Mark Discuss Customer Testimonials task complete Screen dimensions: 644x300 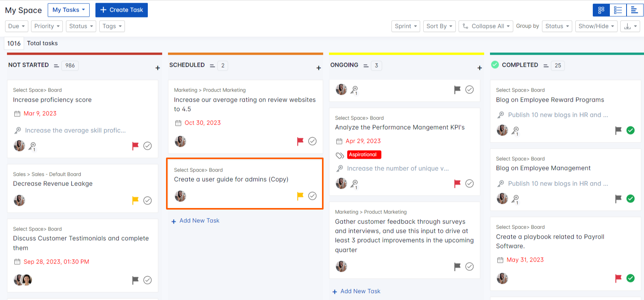147,280
